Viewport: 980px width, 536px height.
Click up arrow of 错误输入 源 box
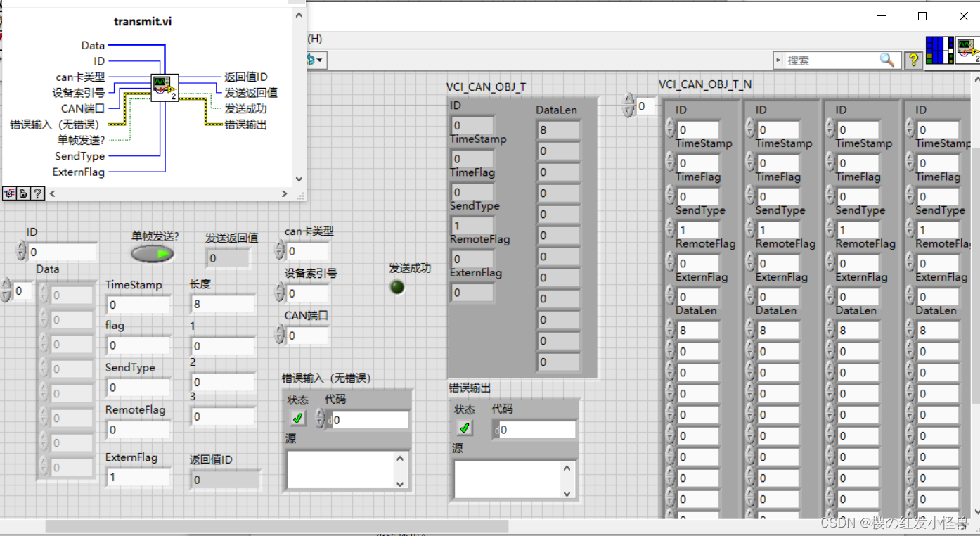click(401, 459)
